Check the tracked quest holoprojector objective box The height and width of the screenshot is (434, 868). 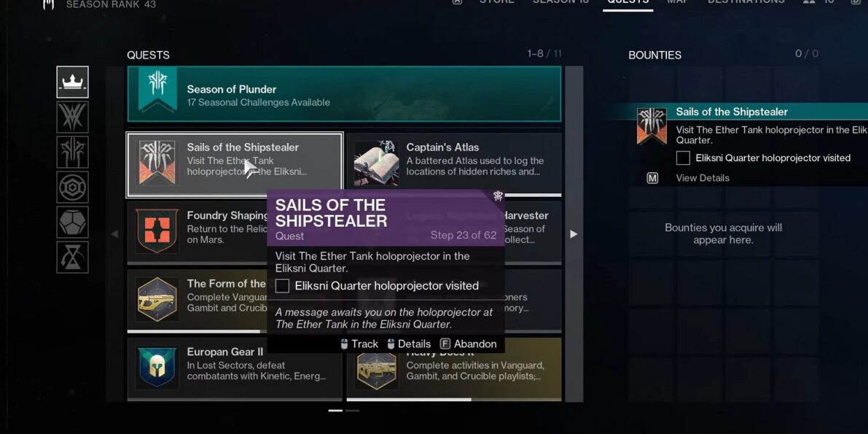pyautogui.click(x=683, y=158)
